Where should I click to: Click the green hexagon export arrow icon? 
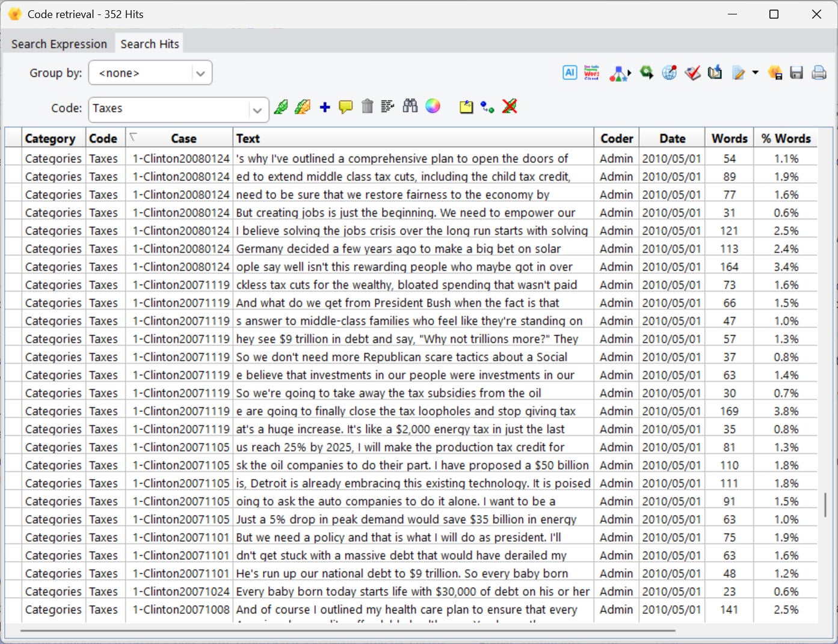(647, 73)
